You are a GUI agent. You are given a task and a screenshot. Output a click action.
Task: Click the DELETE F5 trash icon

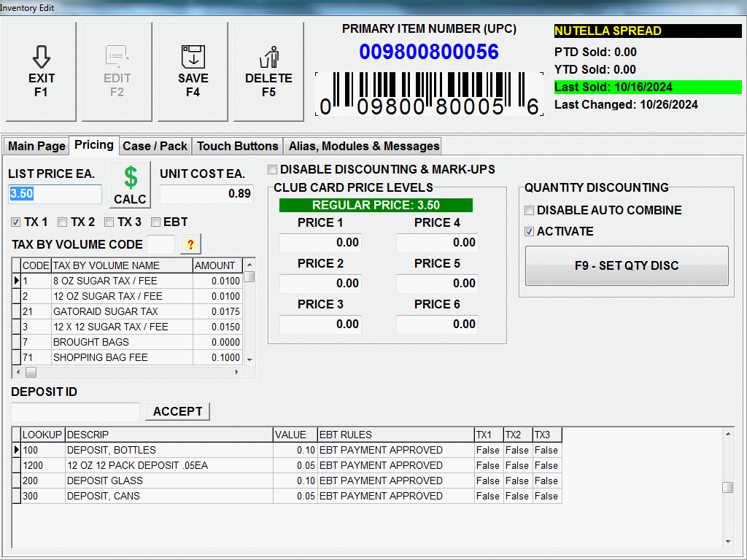pyautogui.click(x=268, y=57)
